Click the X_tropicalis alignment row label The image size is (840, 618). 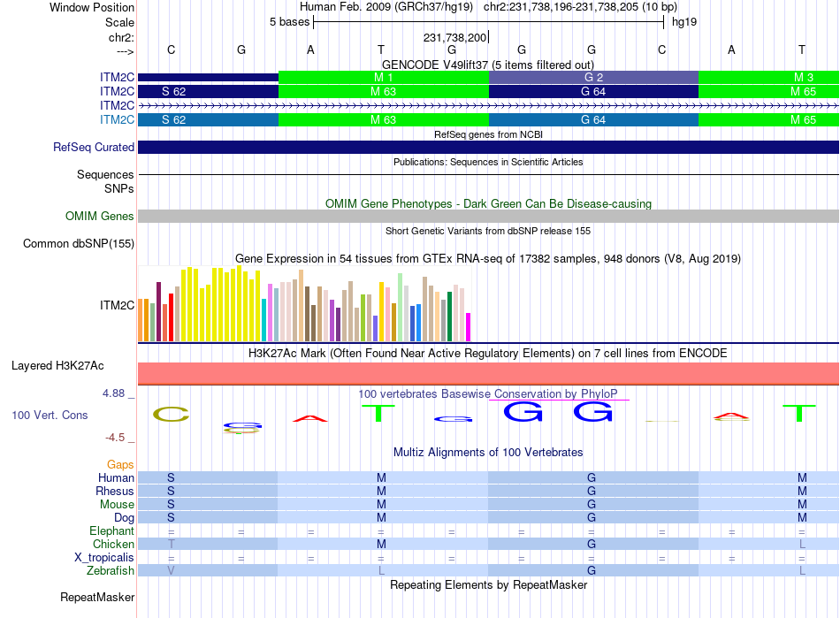[104, 558]
